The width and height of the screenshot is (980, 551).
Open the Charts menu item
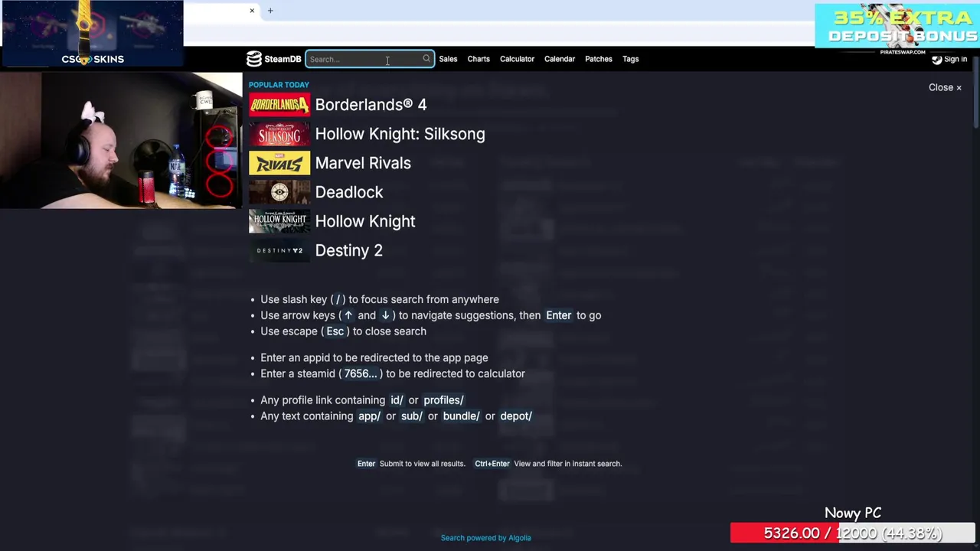pyautogui.click(x=479, y=59)
